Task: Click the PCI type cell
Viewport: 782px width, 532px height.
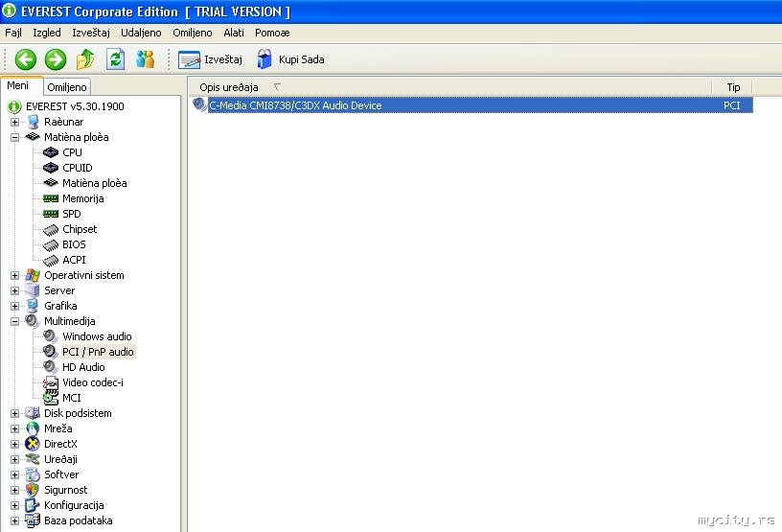Action: [731, 105]
